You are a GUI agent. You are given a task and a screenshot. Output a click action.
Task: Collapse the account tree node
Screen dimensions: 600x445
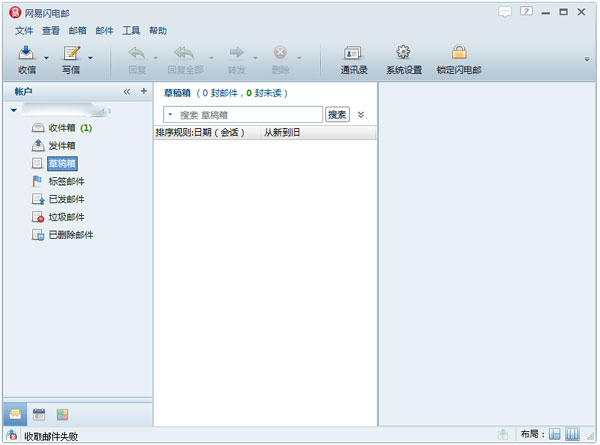pos(13,110)
